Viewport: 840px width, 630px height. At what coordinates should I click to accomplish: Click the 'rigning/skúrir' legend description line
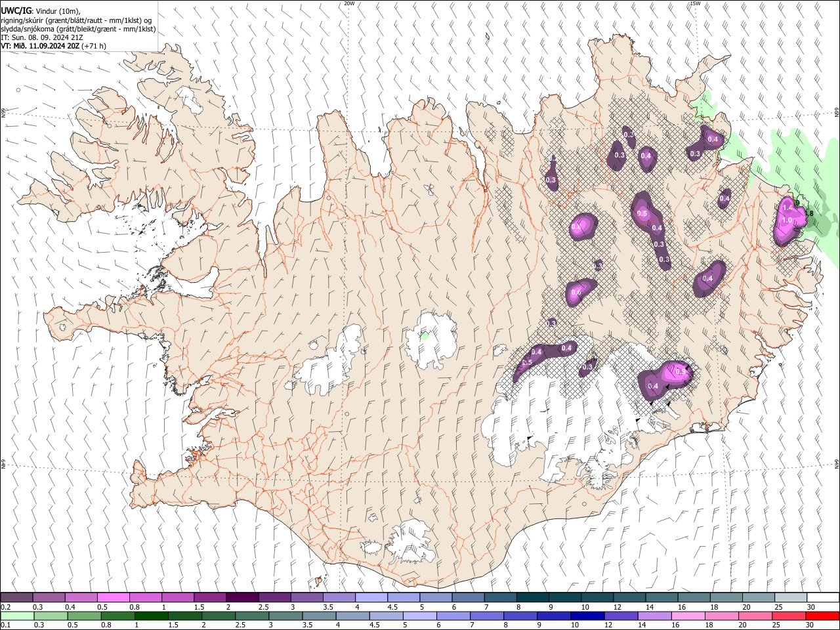pos(76,20)
